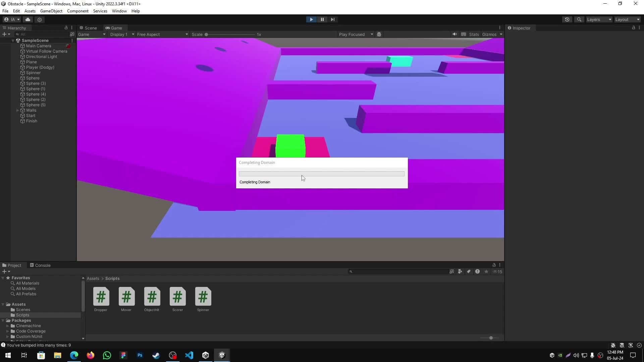Toggle the Stats overlay button

point(474,34)
